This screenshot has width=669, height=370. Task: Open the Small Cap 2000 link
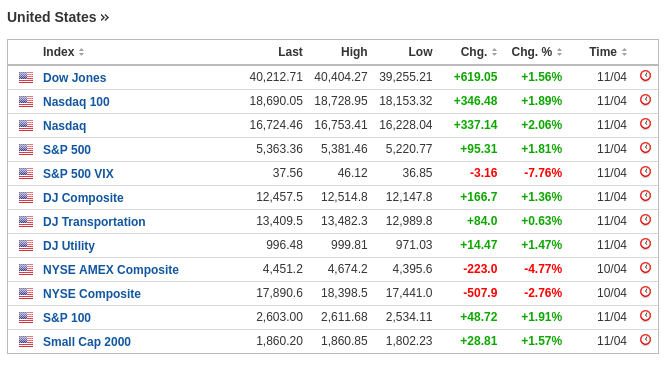pyautogui.click(x=87, y=341)
